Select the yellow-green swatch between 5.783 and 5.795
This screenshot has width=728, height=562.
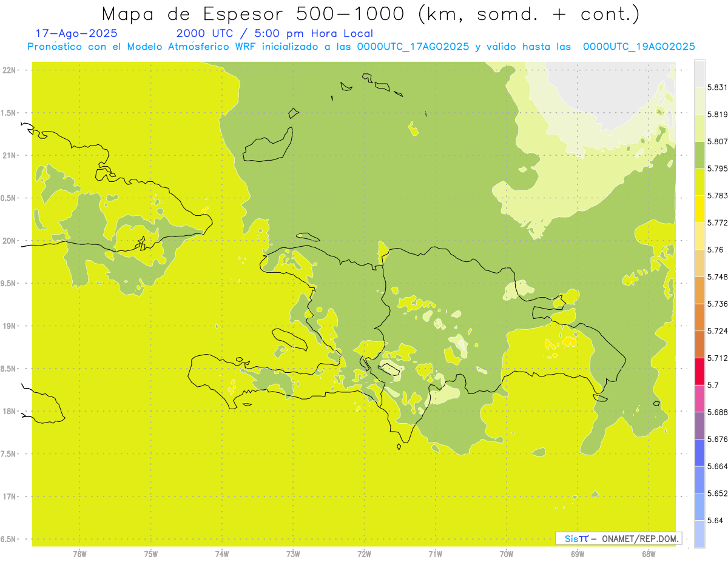tap(699, 182)
